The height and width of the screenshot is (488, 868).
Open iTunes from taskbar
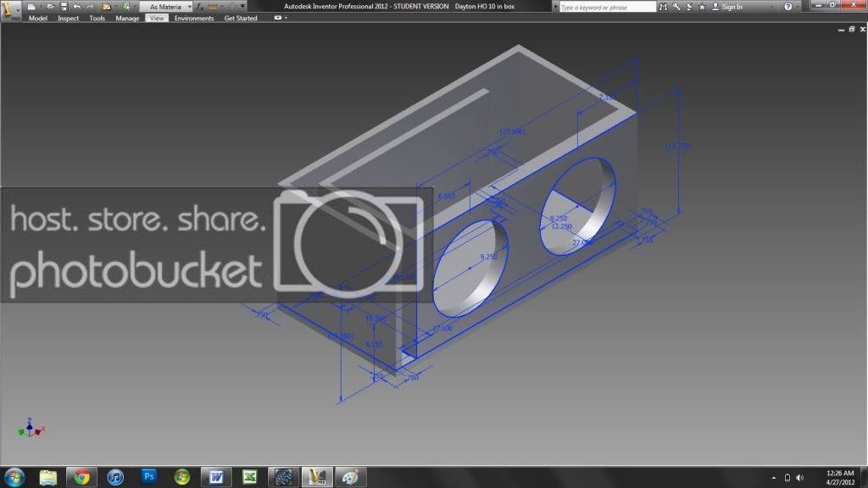[115, 478]
